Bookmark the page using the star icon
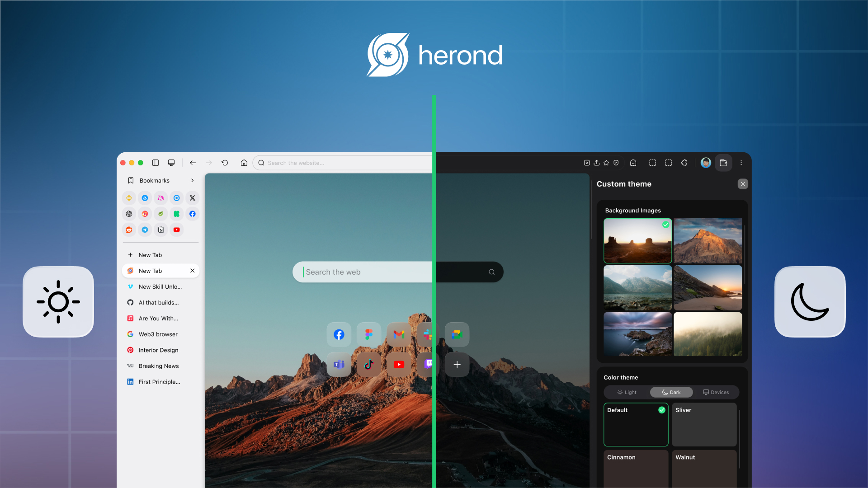868x488 pixels. pos(606,163)
